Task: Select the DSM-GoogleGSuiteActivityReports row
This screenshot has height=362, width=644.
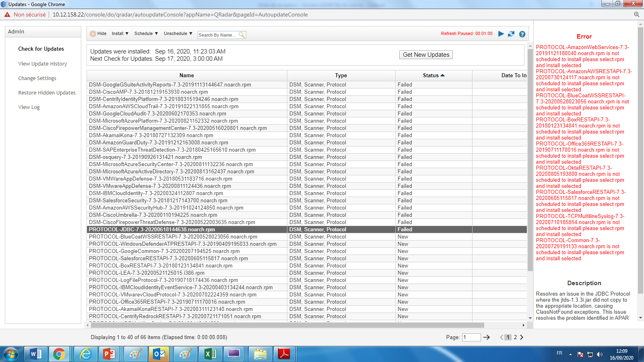Action: tap(307, 84)
